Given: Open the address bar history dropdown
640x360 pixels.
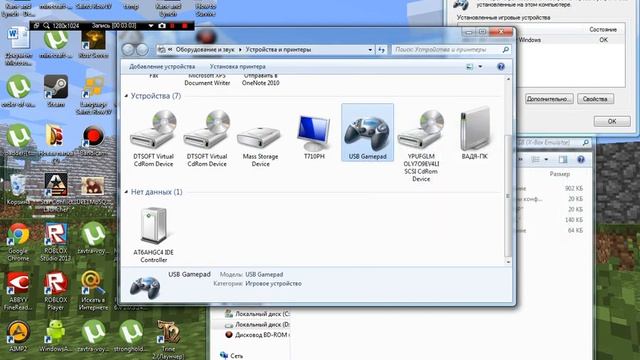Looking at the screenshot, I should (370, 50).
